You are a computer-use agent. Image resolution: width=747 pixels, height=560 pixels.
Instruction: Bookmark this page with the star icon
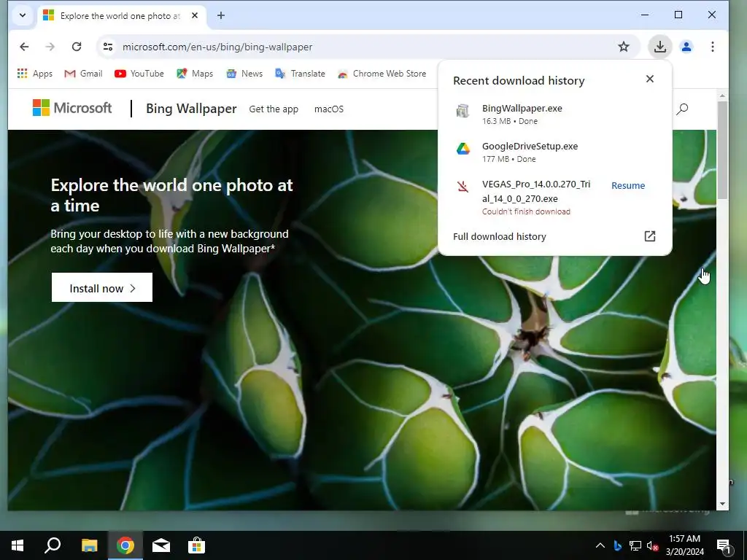point(624,47)
